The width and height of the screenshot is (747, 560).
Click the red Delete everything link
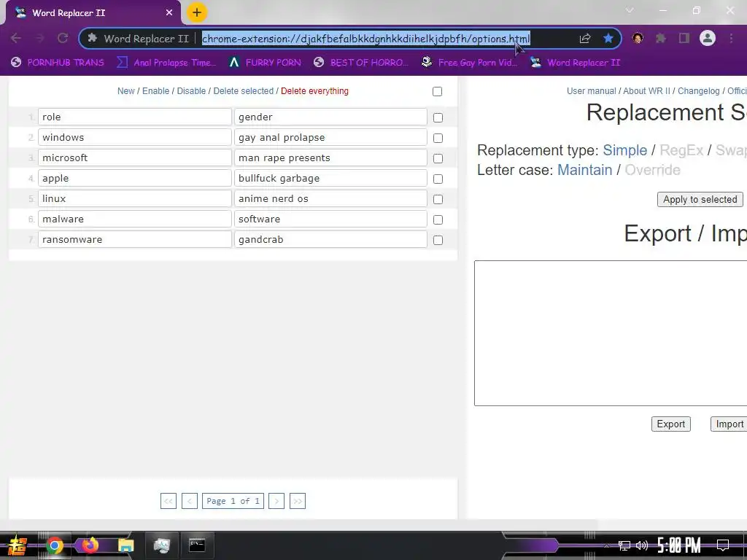pos(314,91)
